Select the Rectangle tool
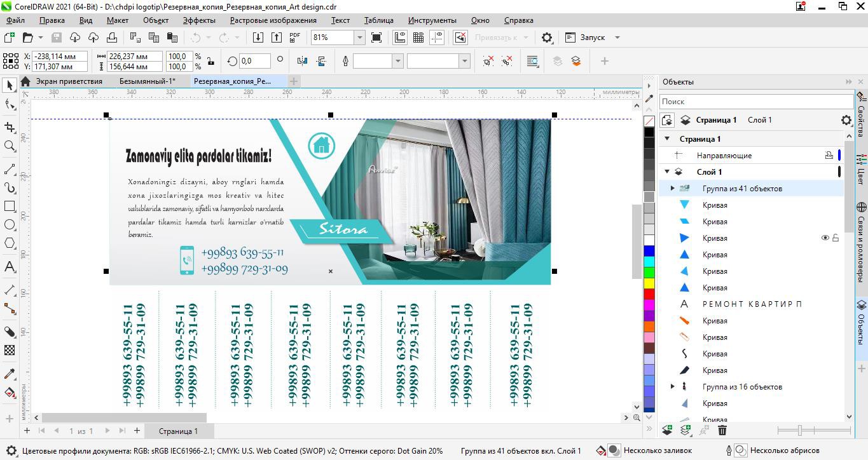 [10, 206]
